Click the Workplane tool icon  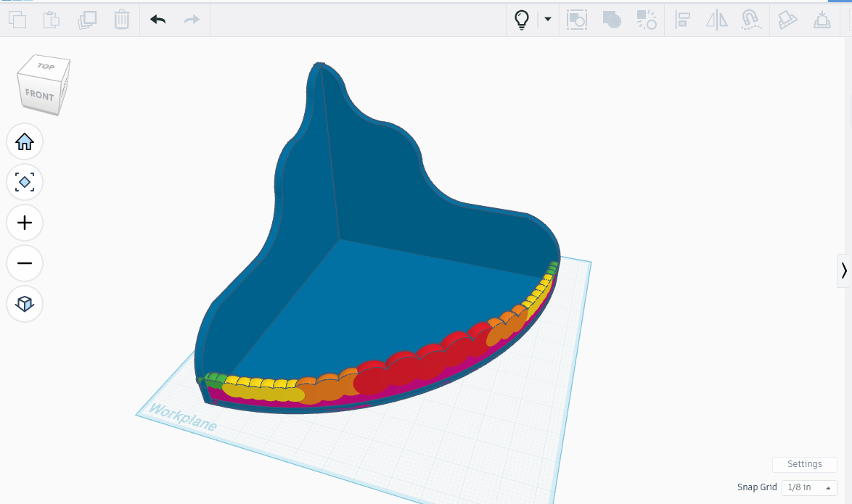point(787,20)
